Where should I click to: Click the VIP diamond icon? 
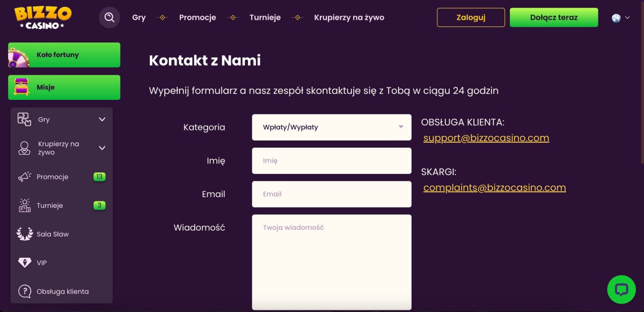point(25,263)
